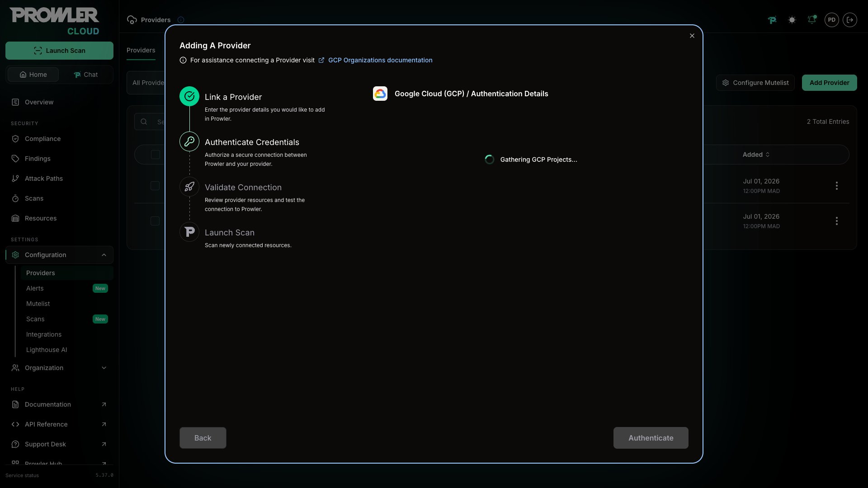
Task: Select the Providers tab on page
Action: click(x=141, y=50)
